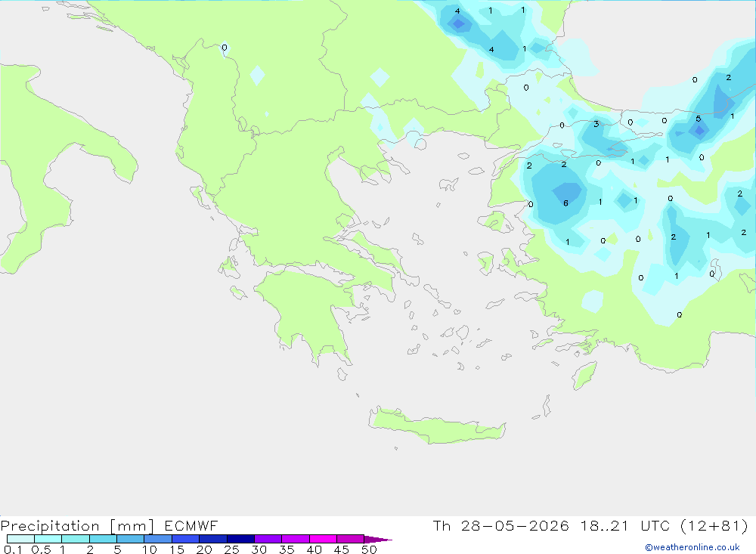Click the '0.1' legend label
This screenshot has height=554, width=756.
(x=13, y=549)
